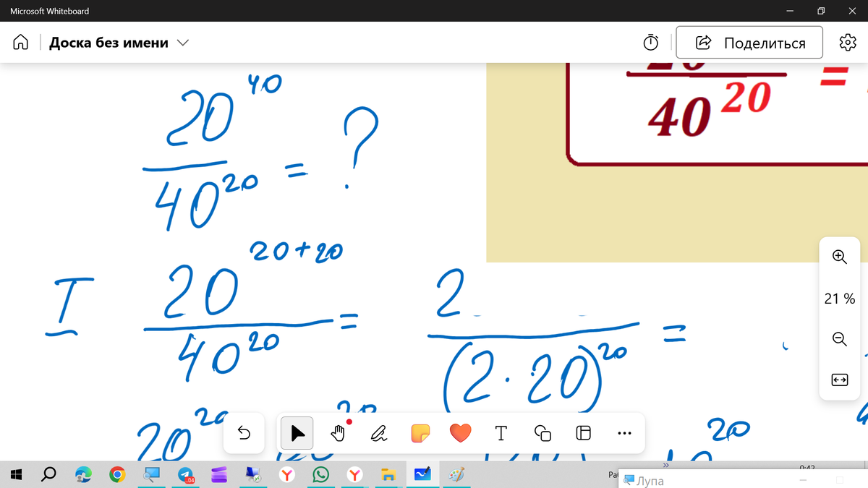This screenshot has width=868, height=488.
Task: Click the Лупа magnifier window title
Action: click(x=650, y=481)
